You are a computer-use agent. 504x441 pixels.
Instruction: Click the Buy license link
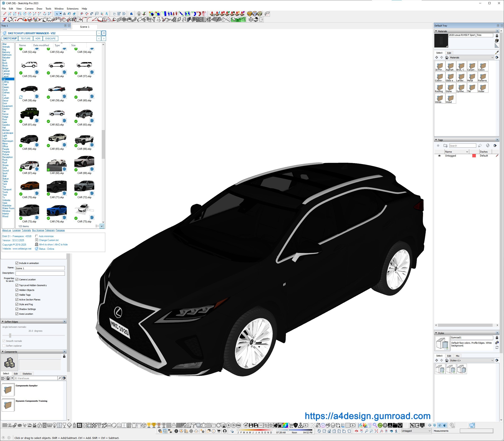pos(38,230)
